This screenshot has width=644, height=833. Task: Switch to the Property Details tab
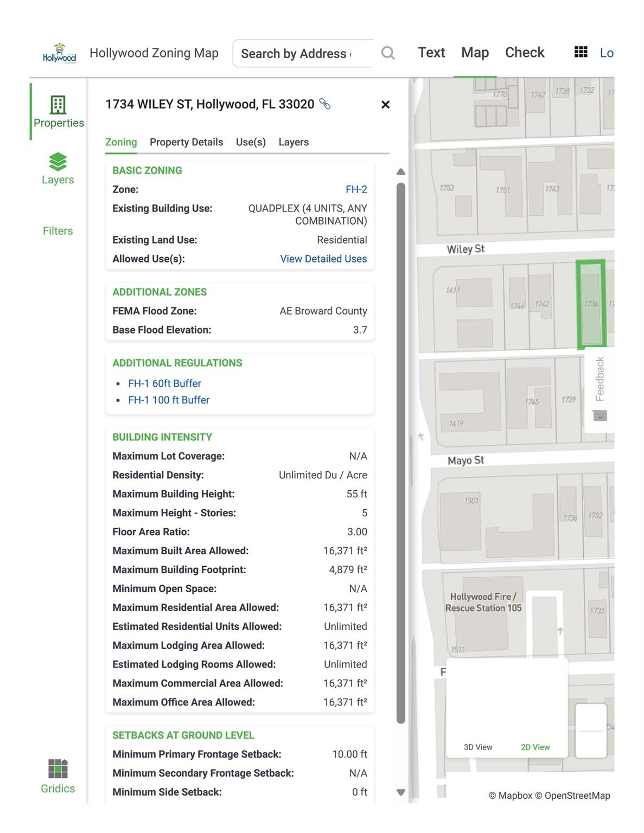[x=186, y=142]
